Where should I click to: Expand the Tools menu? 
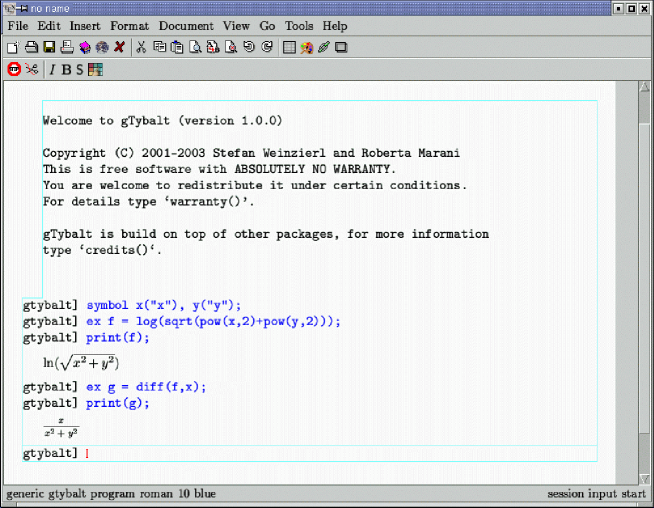coord(299,26)
